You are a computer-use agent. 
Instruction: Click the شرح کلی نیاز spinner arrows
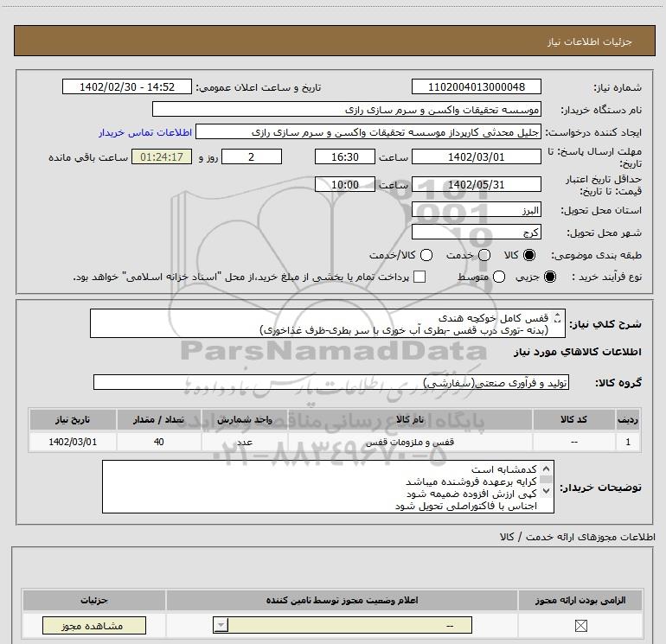(x=558, y=317)
